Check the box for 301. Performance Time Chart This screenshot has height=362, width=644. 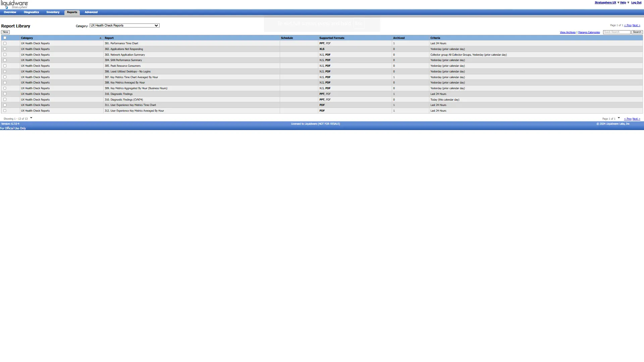(x=5, y=43)
